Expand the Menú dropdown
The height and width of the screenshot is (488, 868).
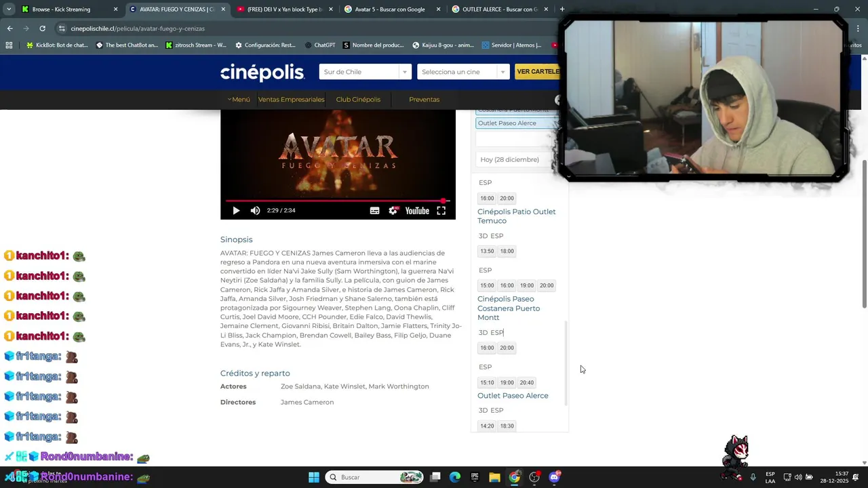[239, 100]
